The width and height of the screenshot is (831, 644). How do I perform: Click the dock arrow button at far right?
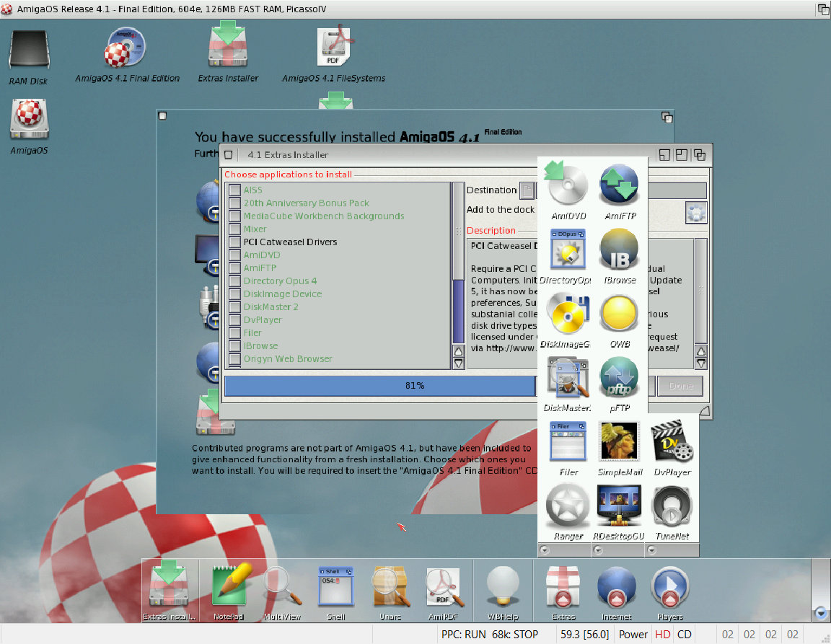[x=821, y=613]
